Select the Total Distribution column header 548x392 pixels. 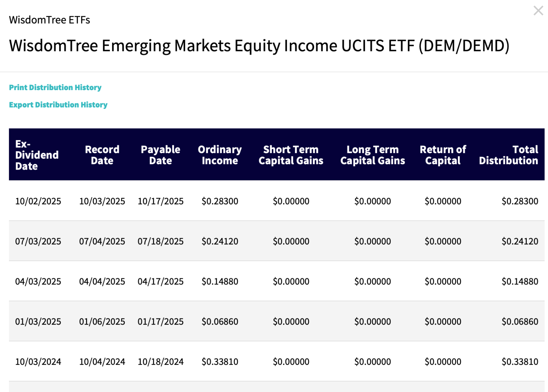click(x=508, y=155)
